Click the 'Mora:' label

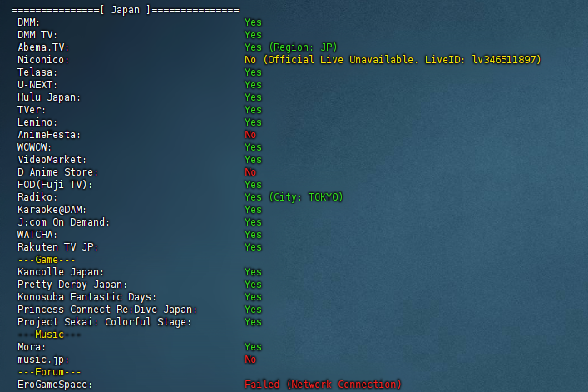coord(32,347)
